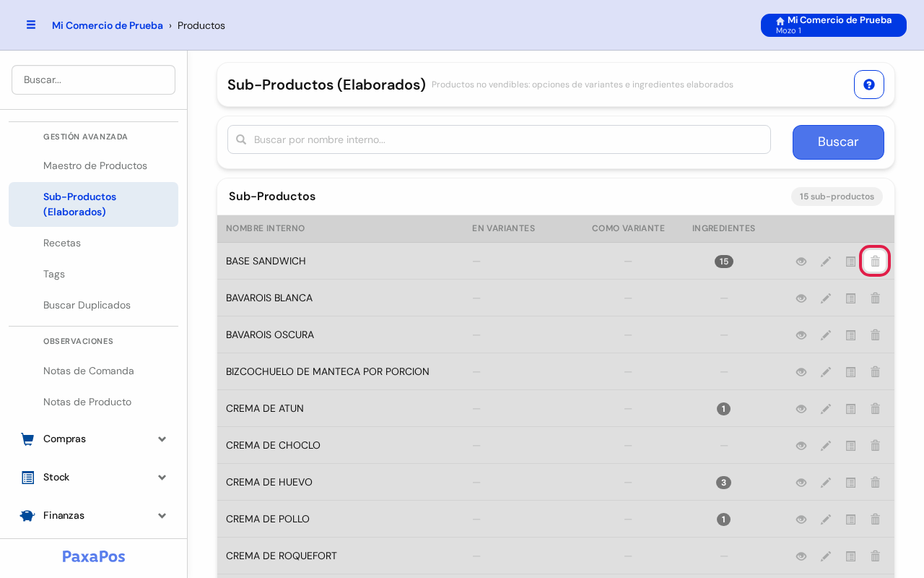Delete CREMA DE ROQUEFORT via trash icon

coord(875,556)
